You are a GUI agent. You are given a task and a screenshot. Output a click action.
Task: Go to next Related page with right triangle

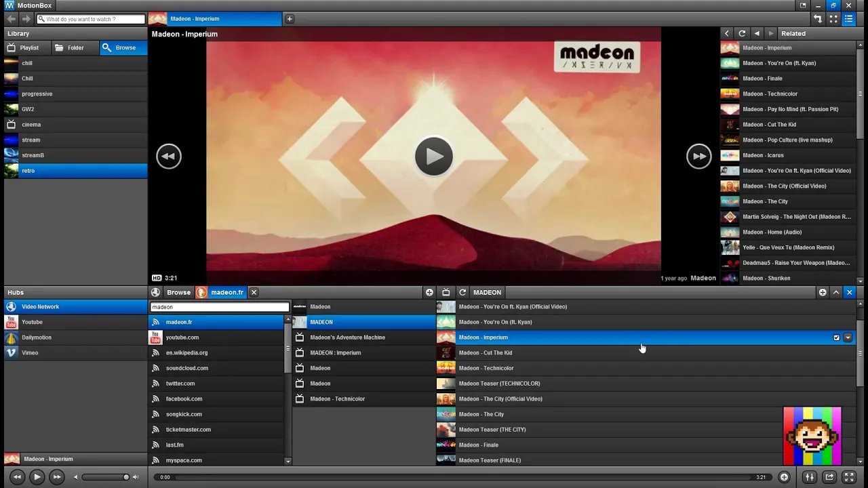click(x=771, y=33)
